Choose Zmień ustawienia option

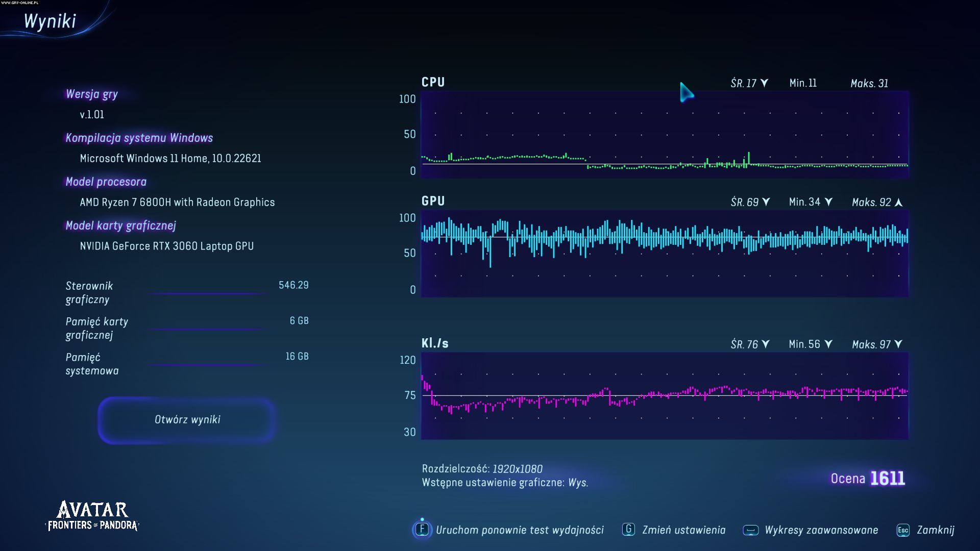[x=683, y=530]
